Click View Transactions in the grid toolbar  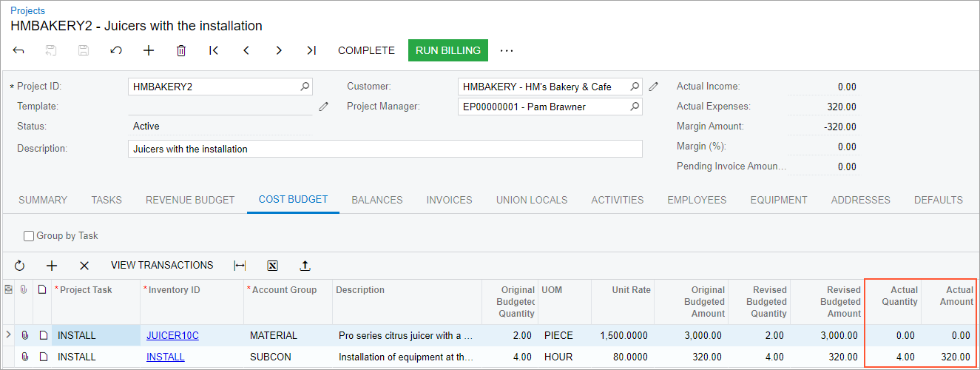coord(162,266)
